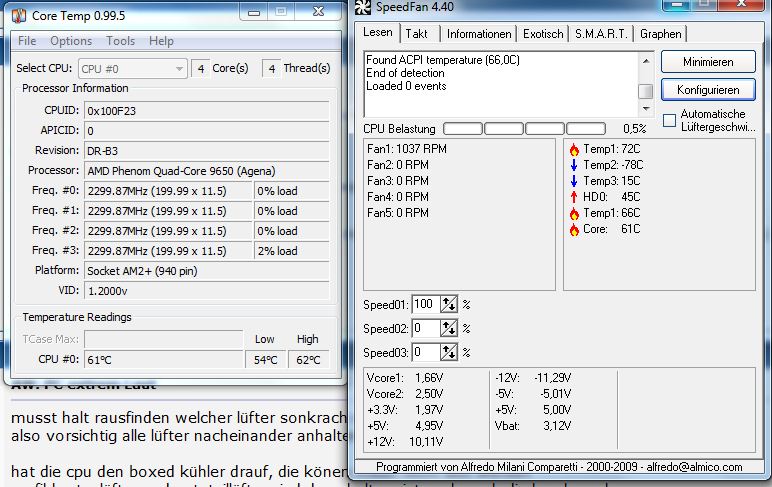Click the Platform value Socket AM2+

click(206, 271)
